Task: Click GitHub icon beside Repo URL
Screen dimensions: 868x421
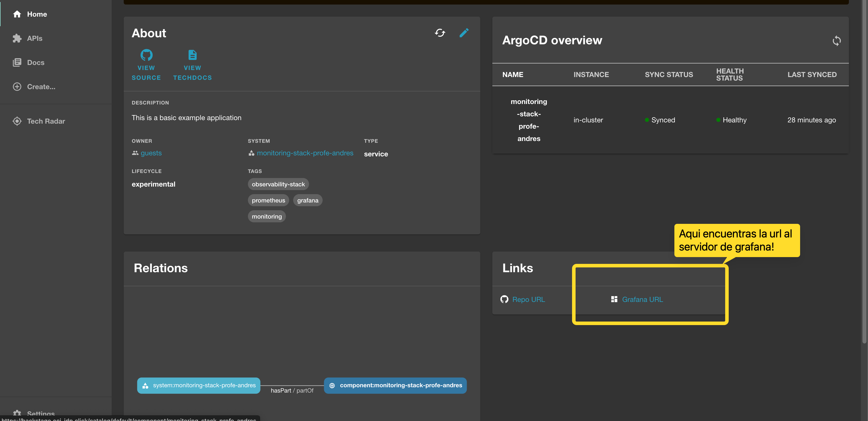Action: pyautogui.click(x=504, y=299)
